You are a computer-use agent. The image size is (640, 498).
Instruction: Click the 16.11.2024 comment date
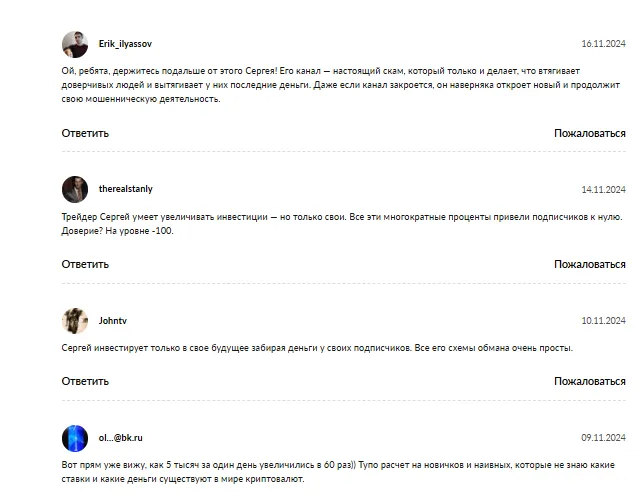click(603, 44)
